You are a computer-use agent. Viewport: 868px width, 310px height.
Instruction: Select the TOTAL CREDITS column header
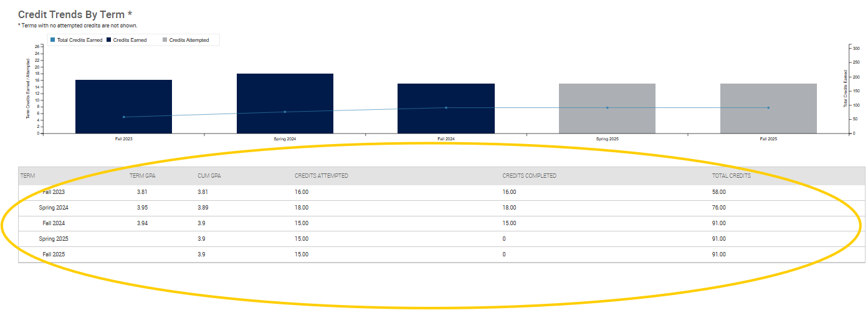pyautogui.click(x=731, y=176)
